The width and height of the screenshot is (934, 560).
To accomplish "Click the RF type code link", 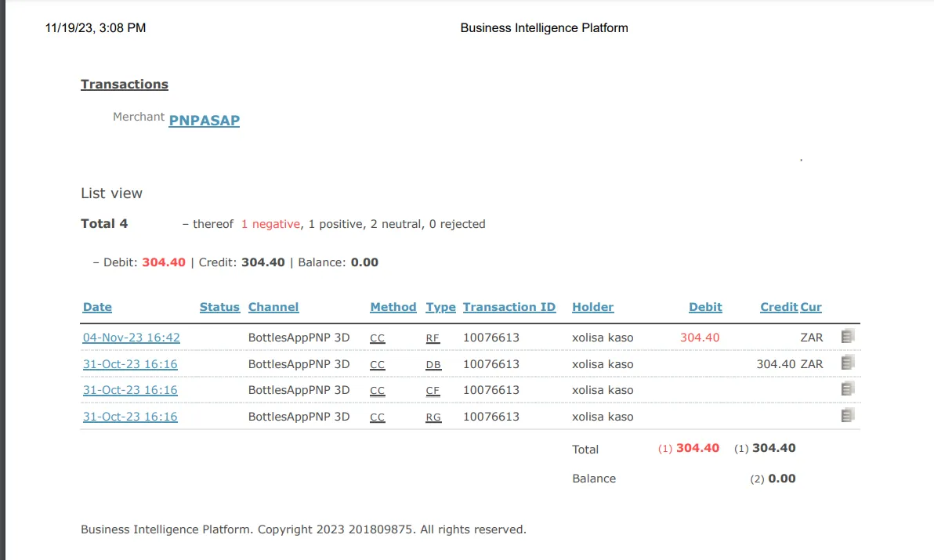I will tap(433, 338).
